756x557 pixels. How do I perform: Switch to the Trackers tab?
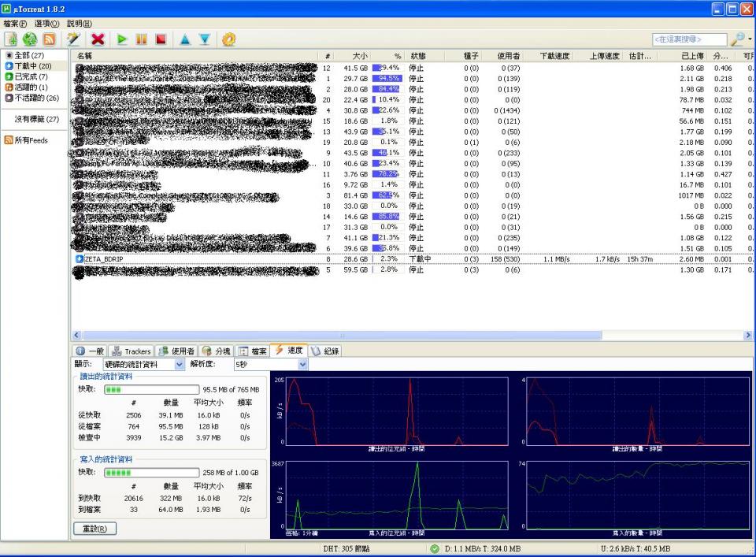click(x=131, y=351)
